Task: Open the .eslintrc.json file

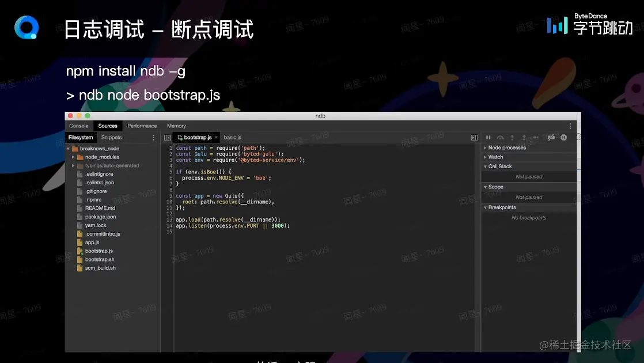Action: click(x=100, y=183)
